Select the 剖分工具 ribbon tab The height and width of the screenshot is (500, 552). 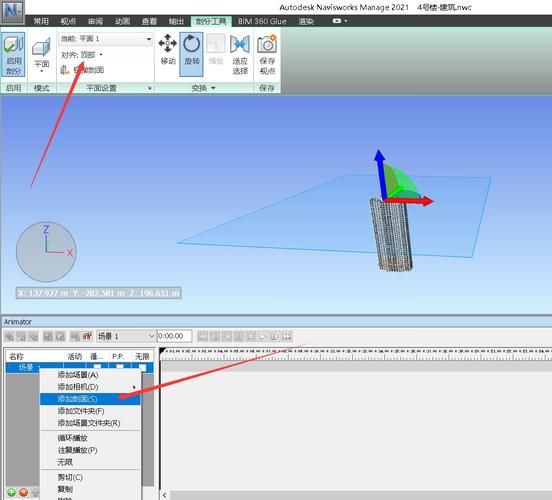point(211,21)
